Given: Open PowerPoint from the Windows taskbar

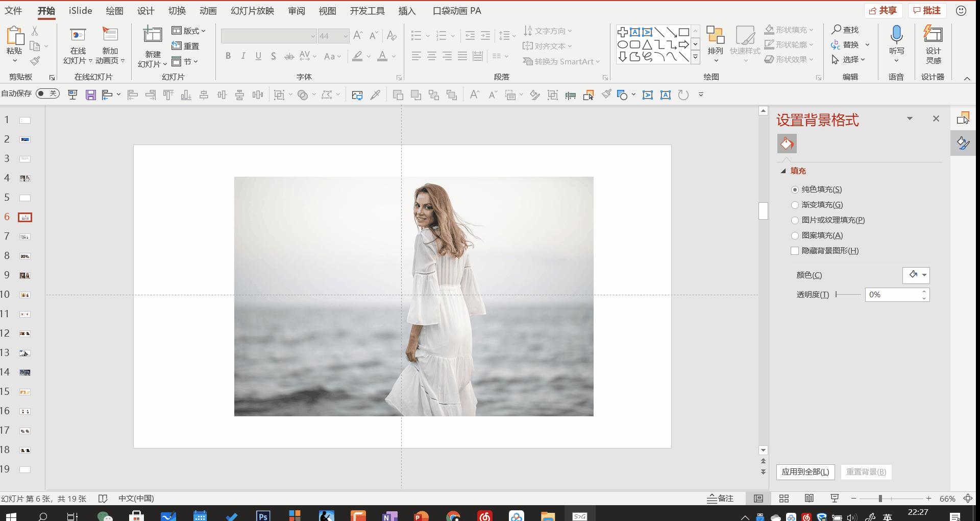Looking at the screenshot, I should pyautogui.click(x=421, y=516).
